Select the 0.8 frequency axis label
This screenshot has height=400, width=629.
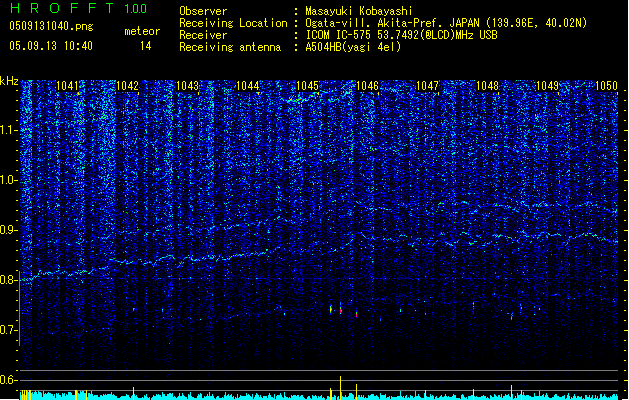click(9, 280)
